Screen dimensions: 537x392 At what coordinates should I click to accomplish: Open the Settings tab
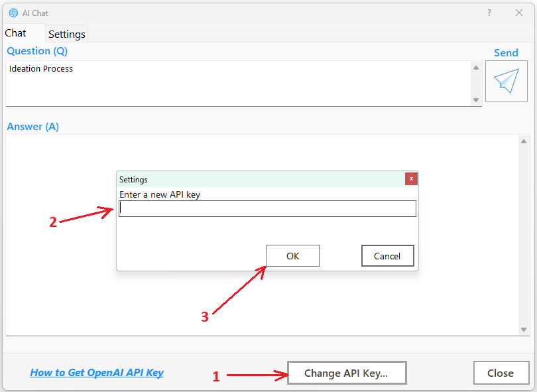(67, 34)
